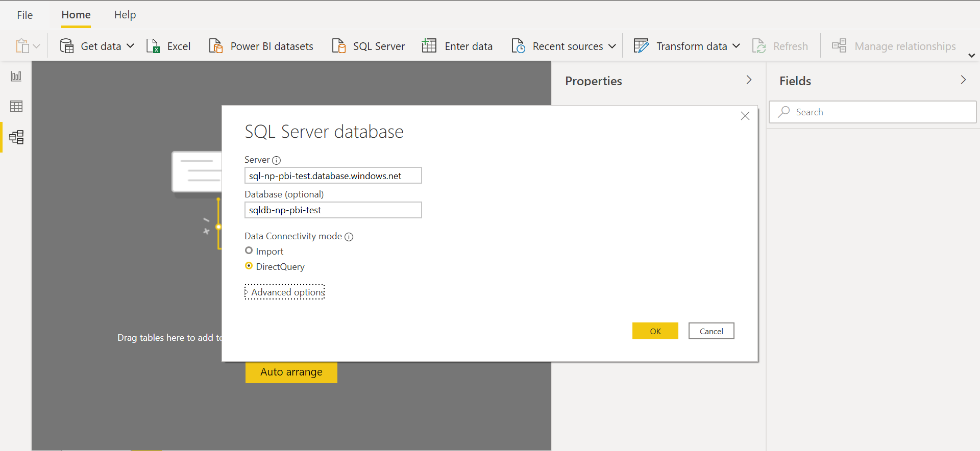Open the File menu

coord(24,15)
